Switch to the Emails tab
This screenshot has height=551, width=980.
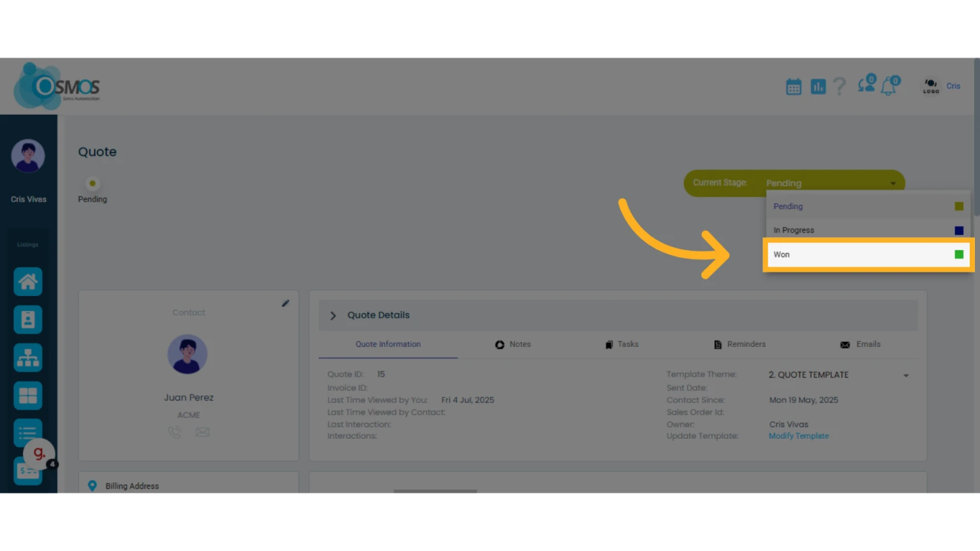[x=860, y=344]
